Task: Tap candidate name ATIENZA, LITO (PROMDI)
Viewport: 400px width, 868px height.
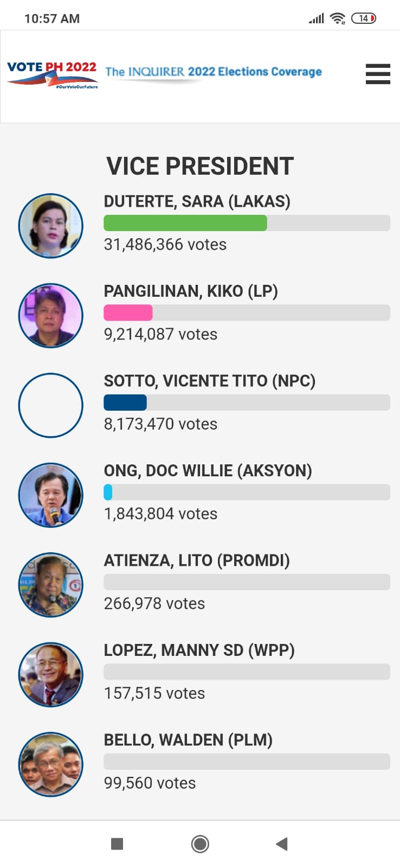Action: [197, 560]
